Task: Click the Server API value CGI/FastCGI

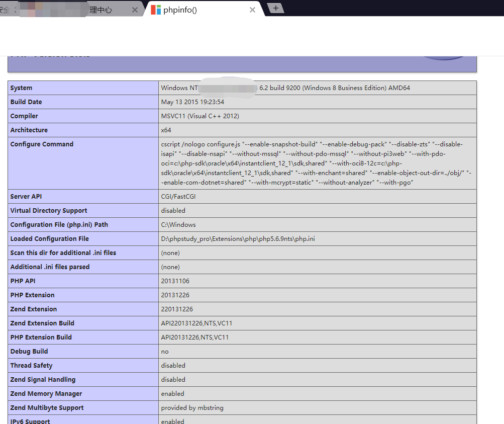Action: (178, 197)
